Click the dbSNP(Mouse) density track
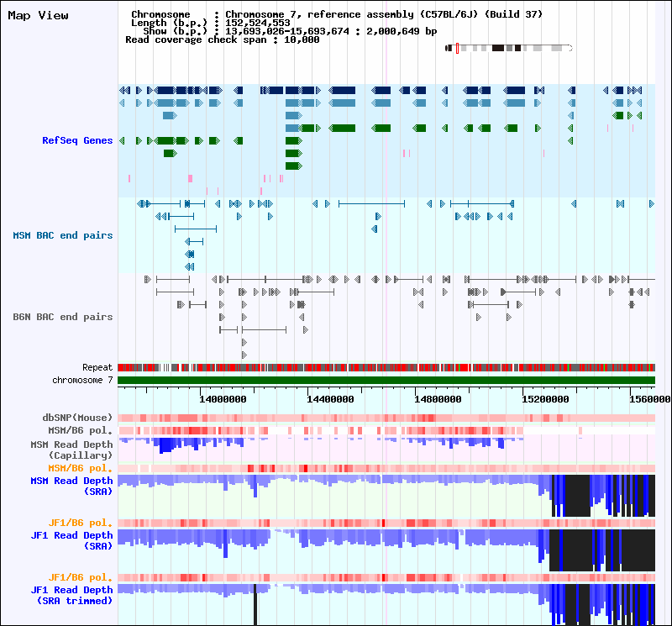 tap(386, 418)
